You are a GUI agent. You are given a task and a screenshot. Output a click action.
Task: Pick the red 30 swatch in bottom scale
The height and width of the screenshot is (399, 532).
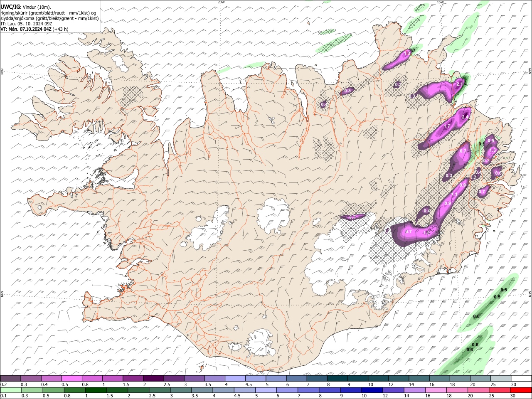tap(521, 390)
